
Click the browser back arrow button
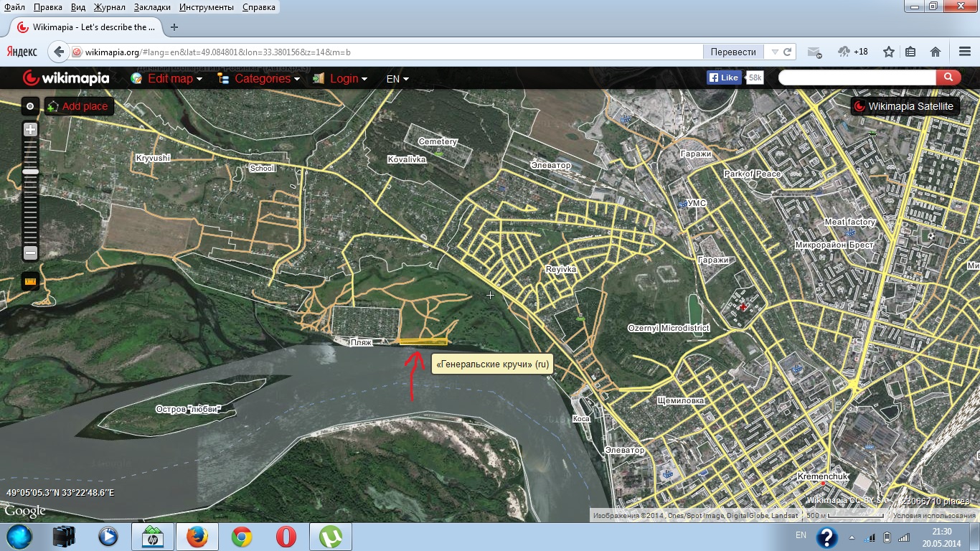60,52
